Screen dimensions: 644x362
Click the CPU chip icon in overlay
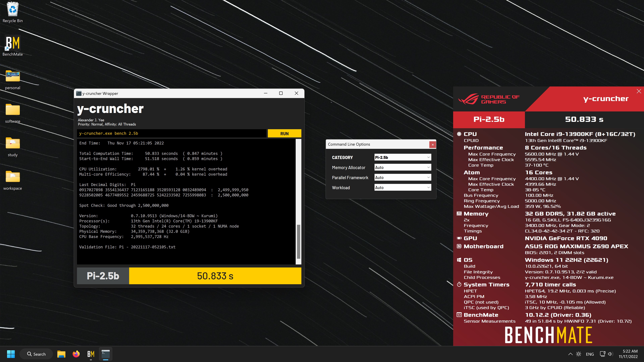tap(459, 134)
